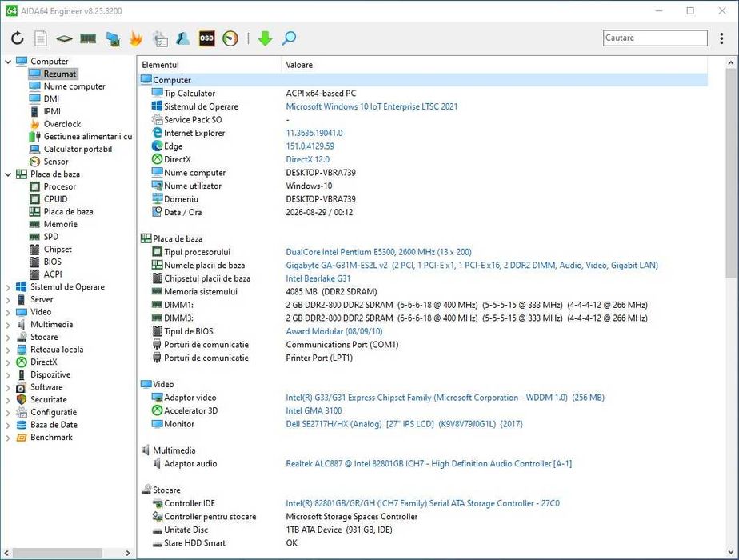Open the Report toolbar icon
739x560 pixels.
(41, 38)
